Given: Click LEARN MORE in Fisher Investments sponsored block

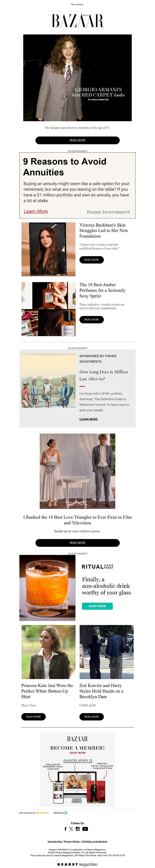Looking at the screenshot, I should pos(88,419).
